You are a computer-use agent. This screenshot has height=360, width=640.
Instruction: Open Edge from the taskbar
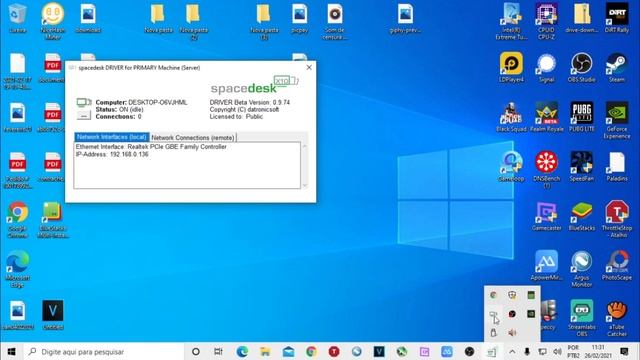point(242,351)
